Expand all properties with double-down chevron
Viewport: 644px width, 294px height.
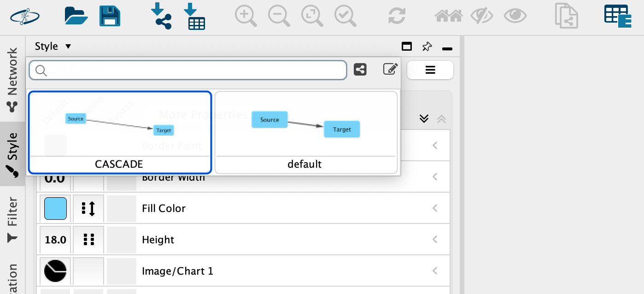point(424,119)
